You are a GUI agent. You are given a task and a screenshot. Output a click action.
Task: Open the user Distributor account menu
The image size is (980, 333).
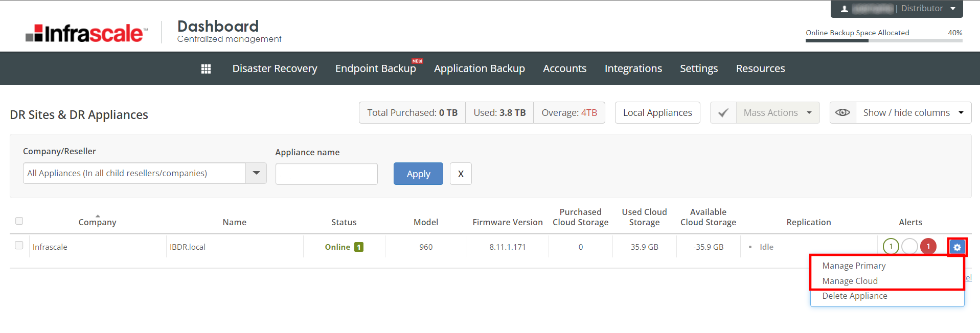[897, 9]
